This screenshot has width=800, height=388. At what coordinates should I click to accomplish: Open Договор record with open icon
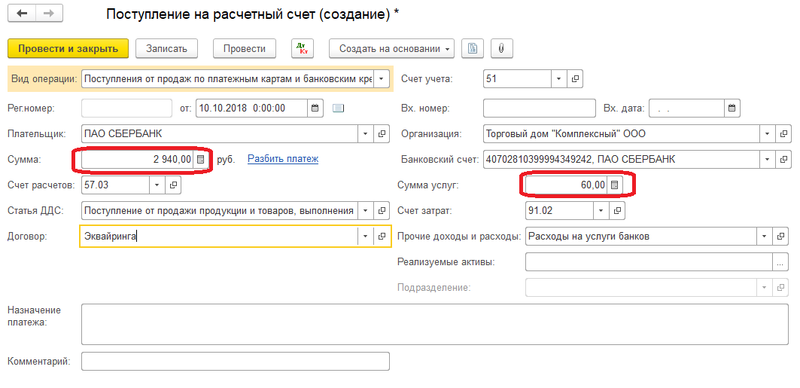[382, 236]
